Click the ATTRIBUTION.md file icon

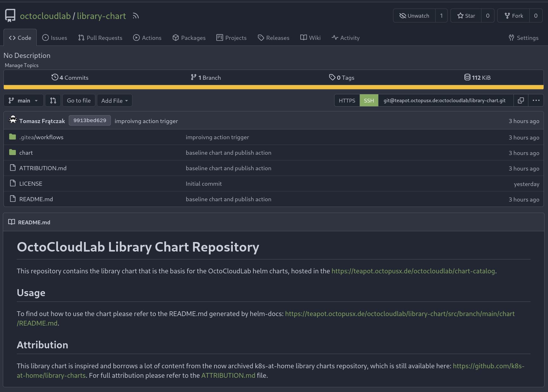(13, 168)
